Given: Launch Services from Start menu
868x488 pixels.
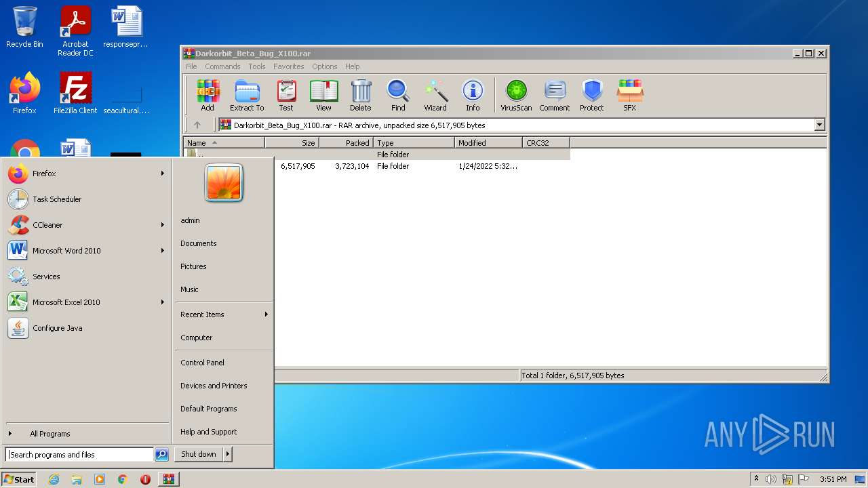Looking at the screenshot, I should (87, 277).
